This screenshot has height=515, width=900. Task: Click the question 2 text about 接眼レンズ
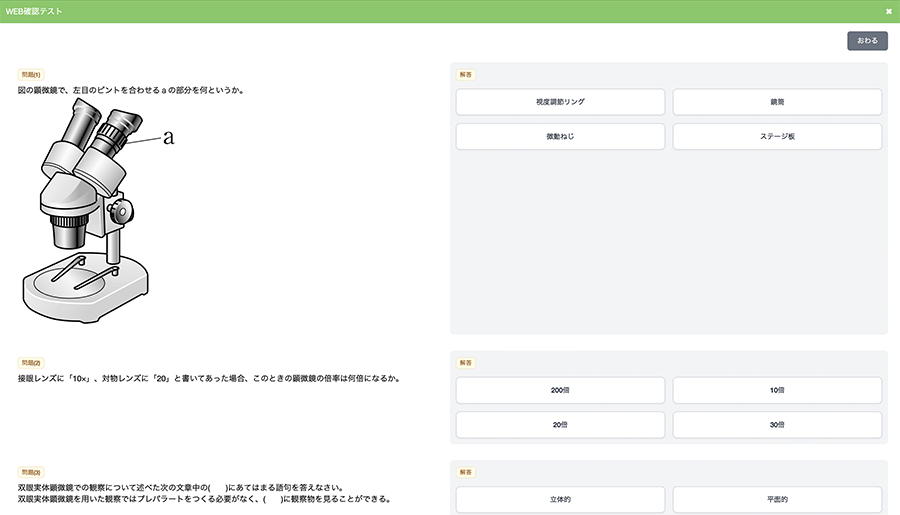tap(209, 378)
